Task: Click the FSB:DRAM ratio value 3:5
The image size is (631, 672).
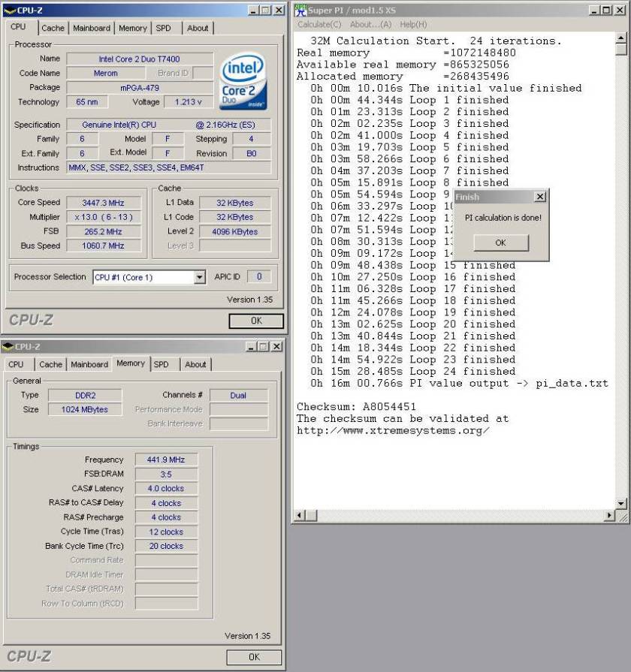Action: pos(166,475)
